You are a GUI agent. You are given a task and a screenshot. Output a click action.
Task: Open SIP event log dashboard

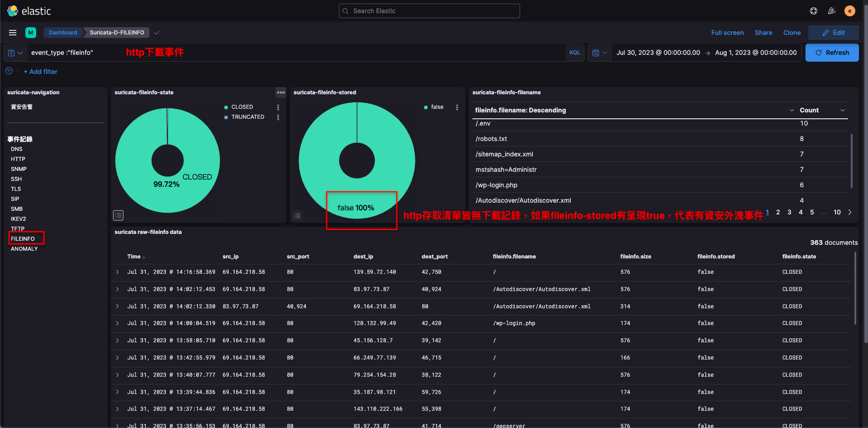(x=15, y=199)
